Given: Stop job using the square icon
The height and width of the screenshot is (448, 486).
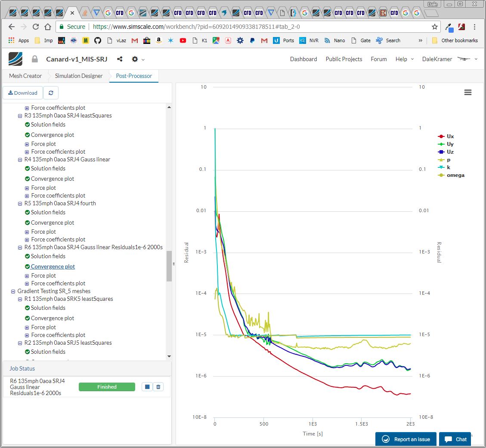Looking at the screenshot, I should click(147, 387).
